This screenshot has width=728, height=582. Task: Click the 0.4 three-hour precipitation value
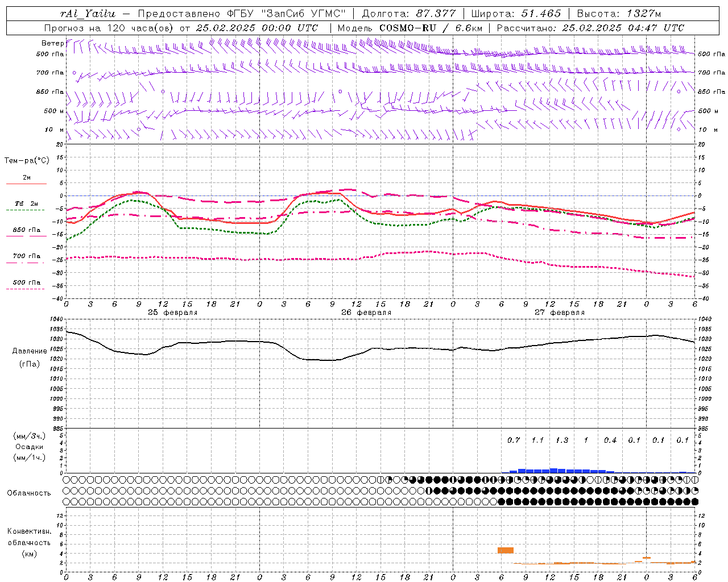click(610, 440)
